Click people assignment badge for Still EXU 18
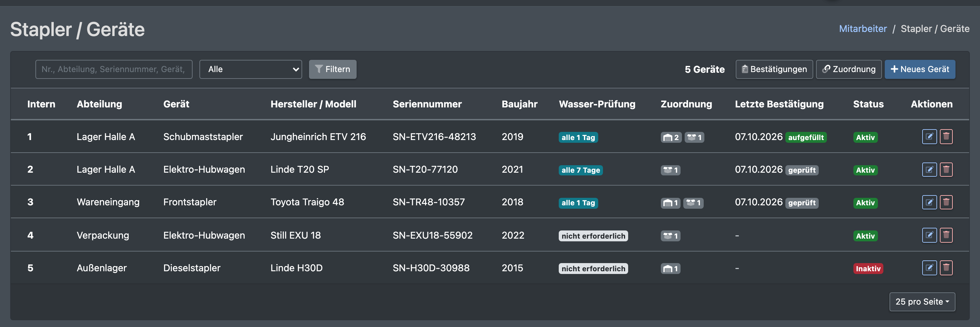The image size is (980, 327). tap(670, 236)
